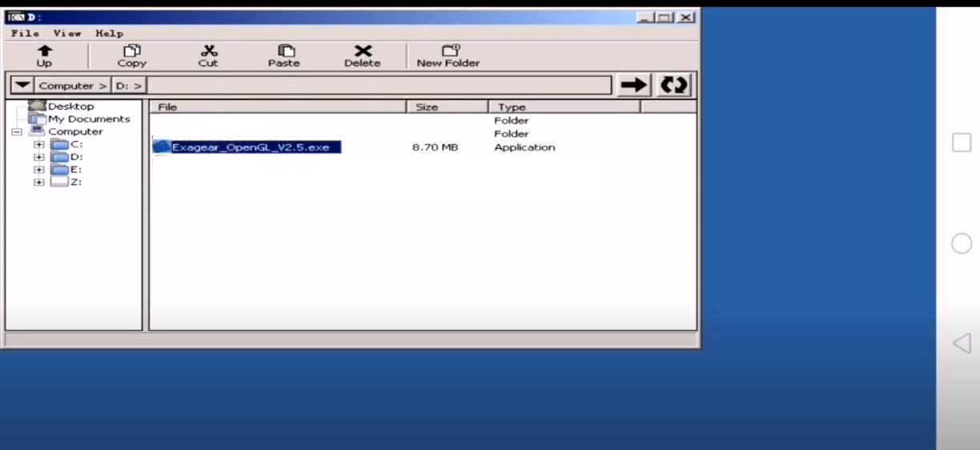The width and height of the screenshot is (980, 450).
Task: Paste with the toolbar Paste icon
Action: [284, 56]
